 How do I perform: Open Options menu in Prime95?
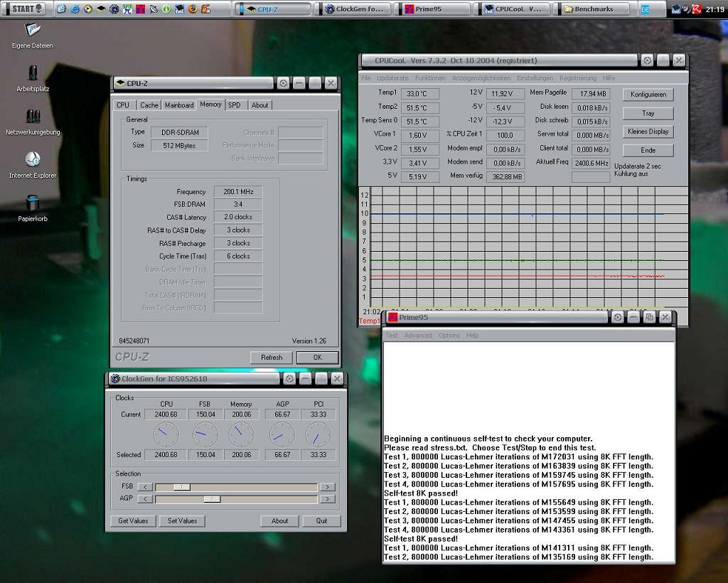pos(449,335)
